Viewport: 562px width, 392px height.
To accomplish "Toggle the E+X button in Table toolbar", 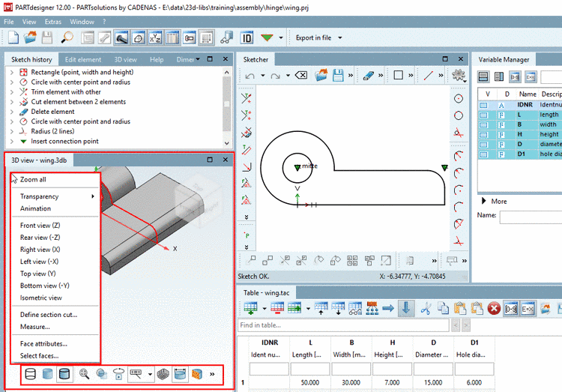I will point(528,309).
